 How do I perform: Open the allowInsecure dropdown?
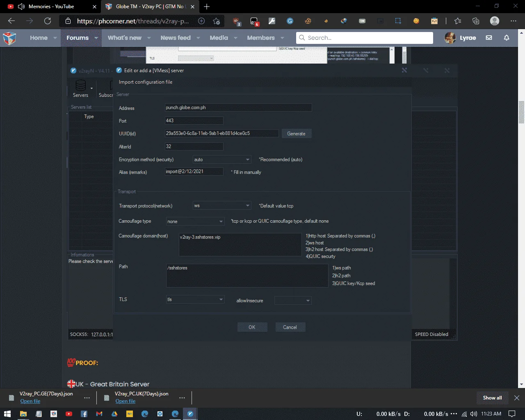tap(293, 301)
